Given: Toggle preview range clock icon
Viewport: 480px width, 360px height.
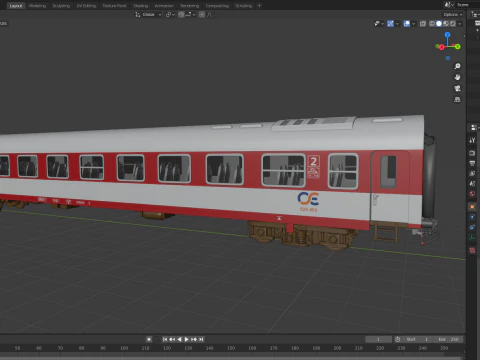Looking at the screenshot, I should pos(398,339).
